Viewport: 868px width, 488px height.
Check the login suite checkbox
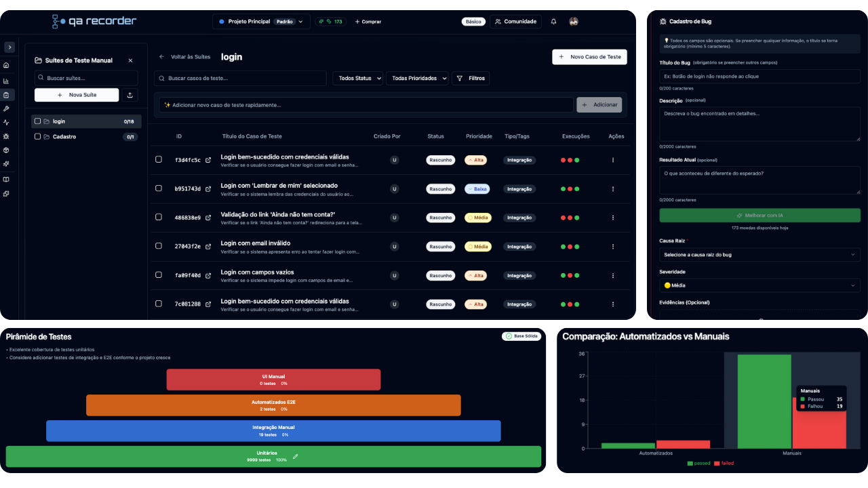point(38,121)
